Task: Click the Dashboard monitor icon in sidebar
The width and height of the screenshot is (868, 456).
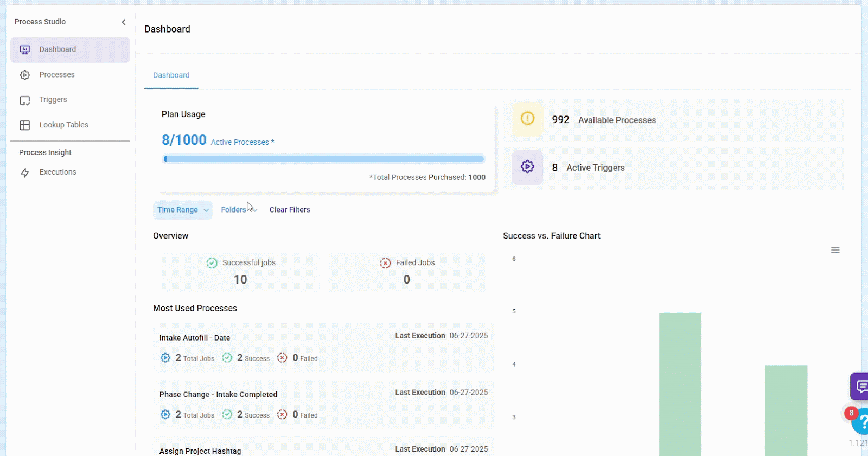Action: (25, 50)
